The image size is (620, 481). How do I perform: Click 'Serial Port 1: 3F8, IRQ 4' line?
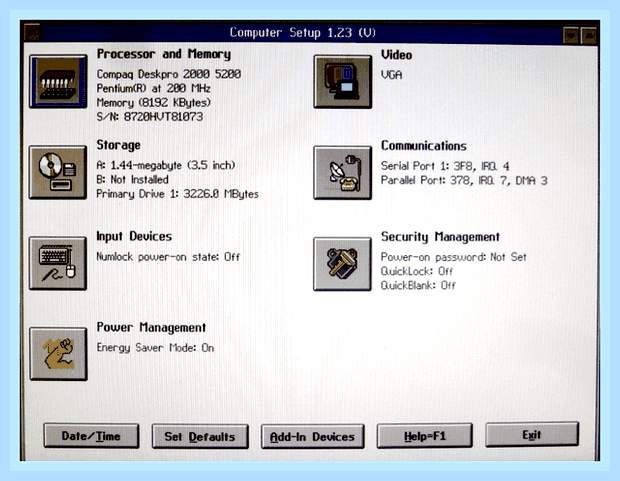click(x=445, y=166)
